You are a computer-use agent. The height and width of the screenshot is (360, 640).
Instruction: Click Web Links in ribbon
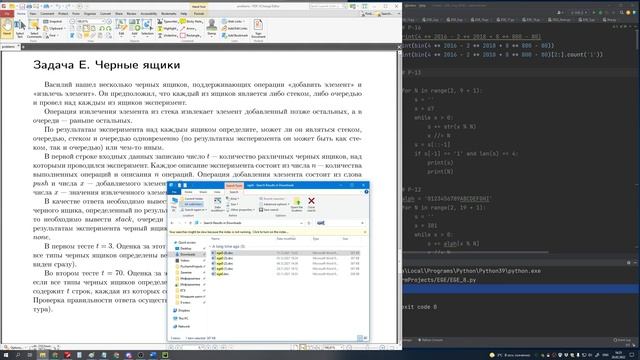pyautogui.click(x=234, y=21)
